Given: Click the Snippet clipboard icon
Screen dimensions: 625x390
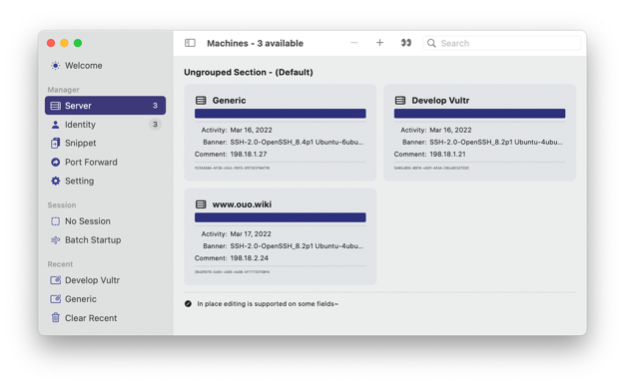Looking at the screenshot, I should coord(55,143).
